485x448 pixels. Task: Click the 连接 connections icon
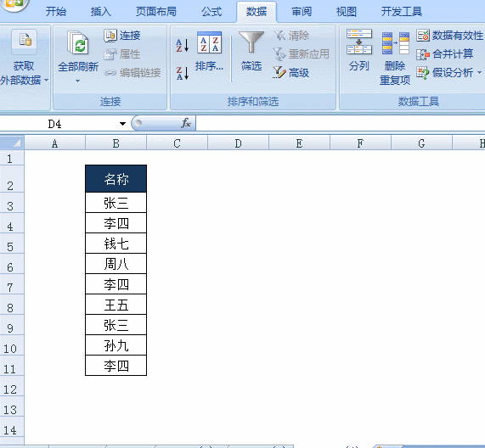click(x=110, y=36)
